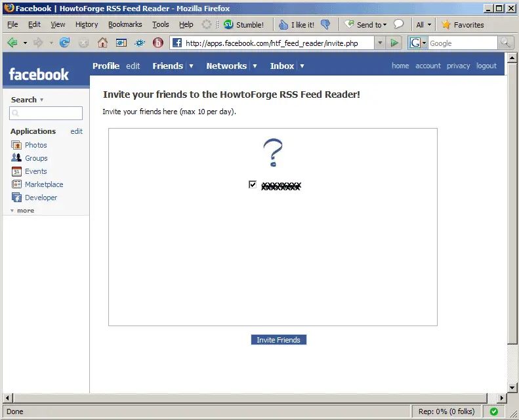Image resolution: width=519 pixels, height=420 pixels.
Task: Click the thumbs down icon
Action: pyautogui.click(x=325, y=24)
